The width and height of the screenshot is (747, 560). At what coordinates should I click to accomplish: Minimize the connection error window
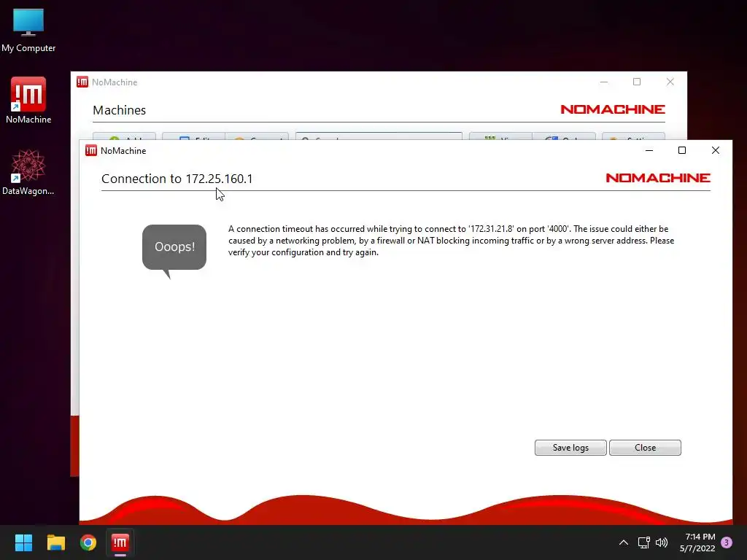[649, 150]
